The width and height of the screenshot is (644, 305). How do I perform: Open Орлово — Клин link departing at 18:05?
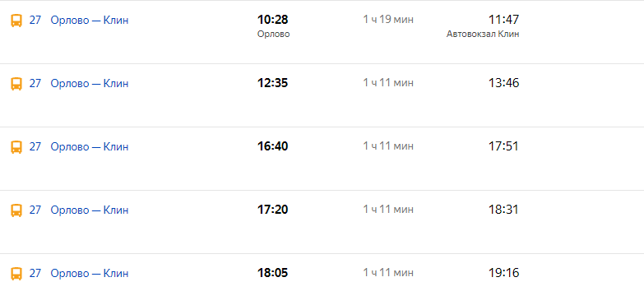point(90,273)
